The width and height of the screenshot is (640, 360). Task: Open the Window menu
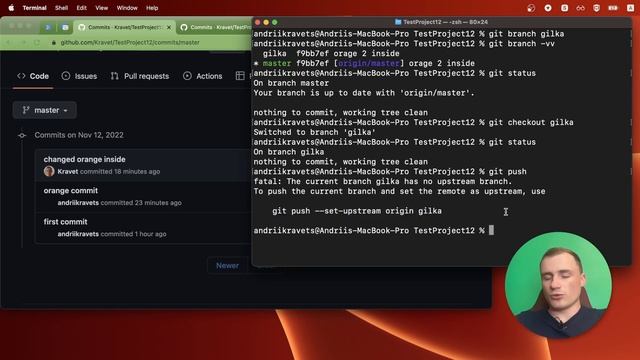click(127, 8)
